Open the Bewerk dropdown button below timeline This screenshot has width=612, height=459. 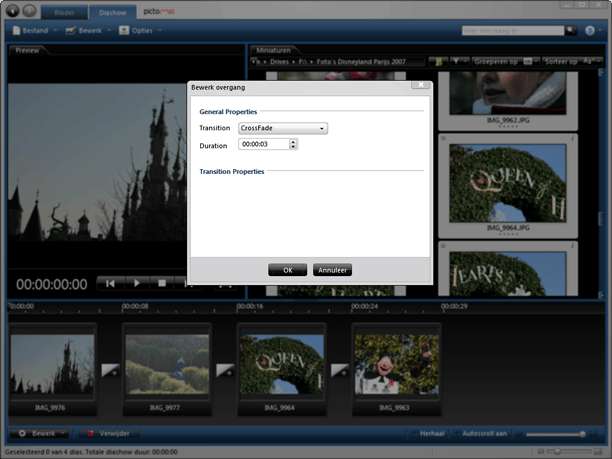click(39, 433)
